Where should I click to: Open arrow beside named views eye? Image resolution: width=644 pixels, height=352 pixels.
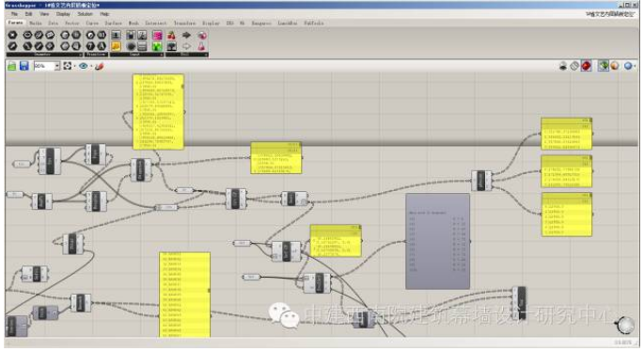coord(91,66)
